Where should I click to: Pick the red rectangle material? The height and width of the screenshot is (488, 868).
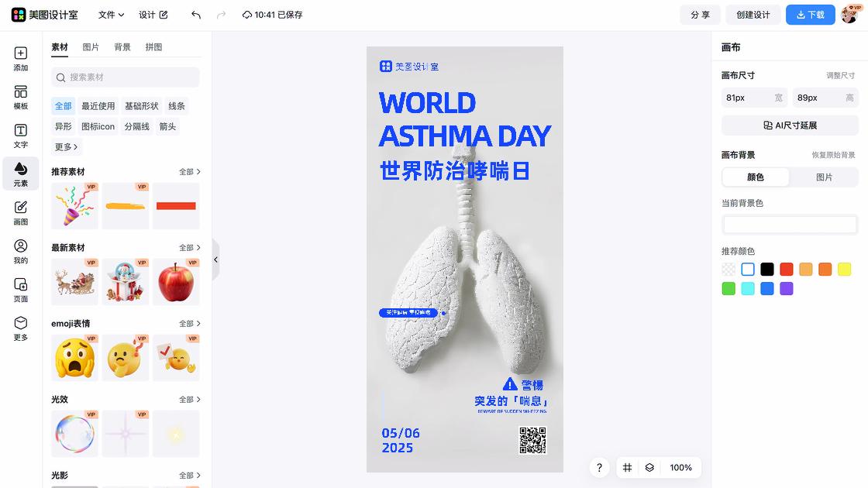[176, 206]
